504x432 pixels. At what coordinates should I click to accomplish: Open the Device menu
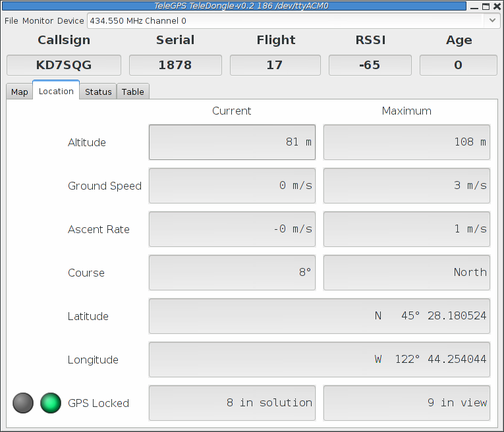[70, 21]
